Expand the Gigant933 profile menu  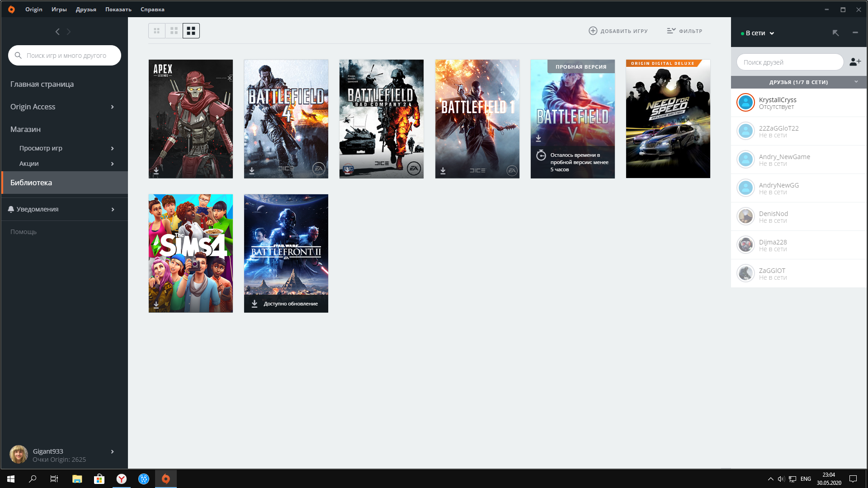pyautogui.click(x=112, y=451)
